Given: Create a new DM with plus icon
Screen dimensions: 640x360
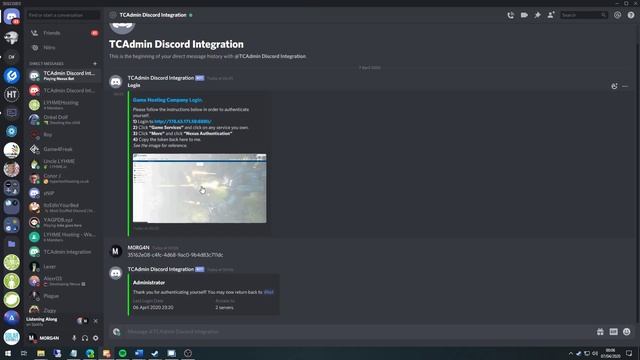Looking at the screenshot, I should (95, 64).
